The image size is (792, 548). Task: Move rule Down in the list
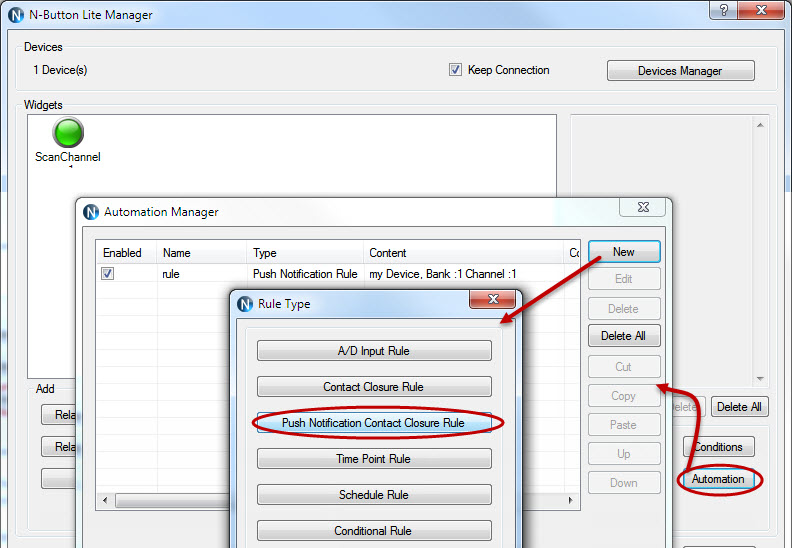[624, 483]
